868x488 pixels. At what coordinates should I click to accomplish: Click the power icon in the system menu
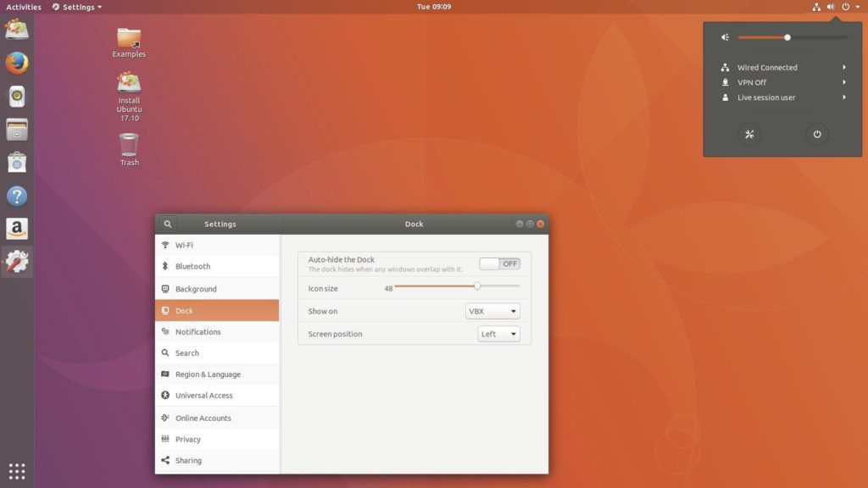coord(815,134)
